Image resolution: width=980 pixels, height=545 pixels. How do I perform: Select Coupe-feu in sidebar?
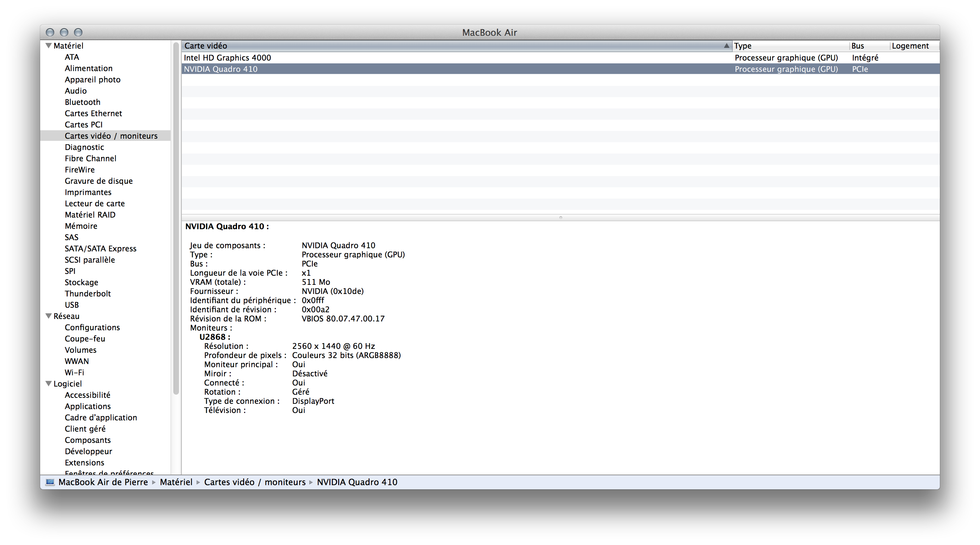click(x=85, y=339)
